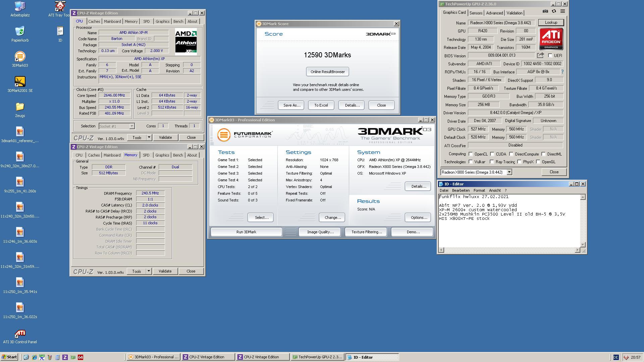Open the GPU selection dropdown in GPU-Z
644x362 pixels.
(x=509, y=172)
